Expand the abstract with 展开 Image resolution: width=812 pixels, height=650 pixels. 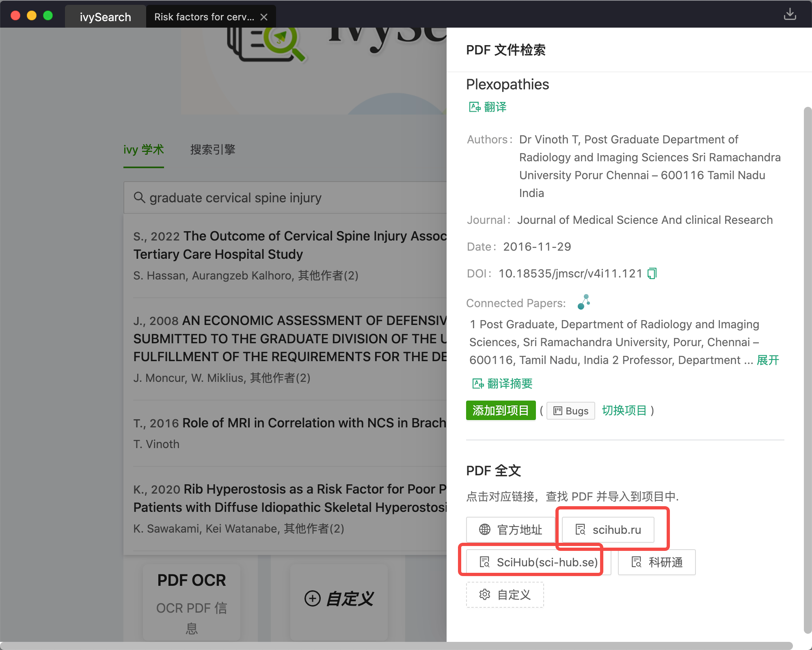coord(768,360)
